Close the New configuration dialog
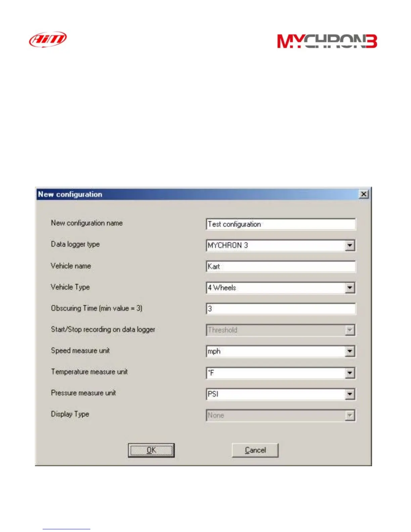 pos(364,194)
